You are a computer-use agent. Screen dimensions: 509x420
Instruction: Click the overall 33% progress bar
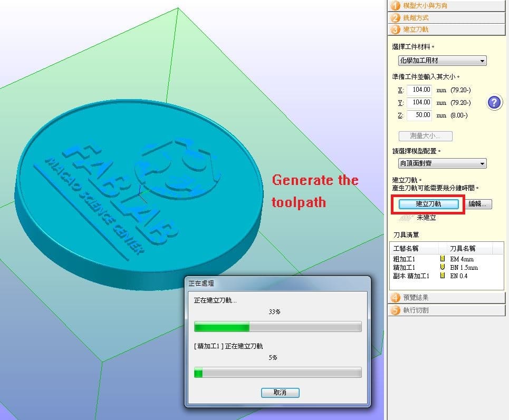278,327
